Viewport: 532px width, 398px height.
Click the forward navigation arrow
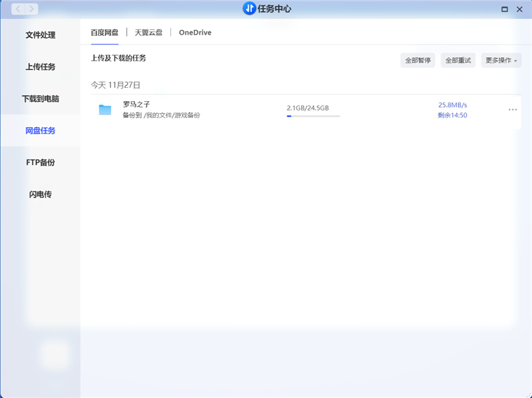pyautogui.click(x=31, y=9)
